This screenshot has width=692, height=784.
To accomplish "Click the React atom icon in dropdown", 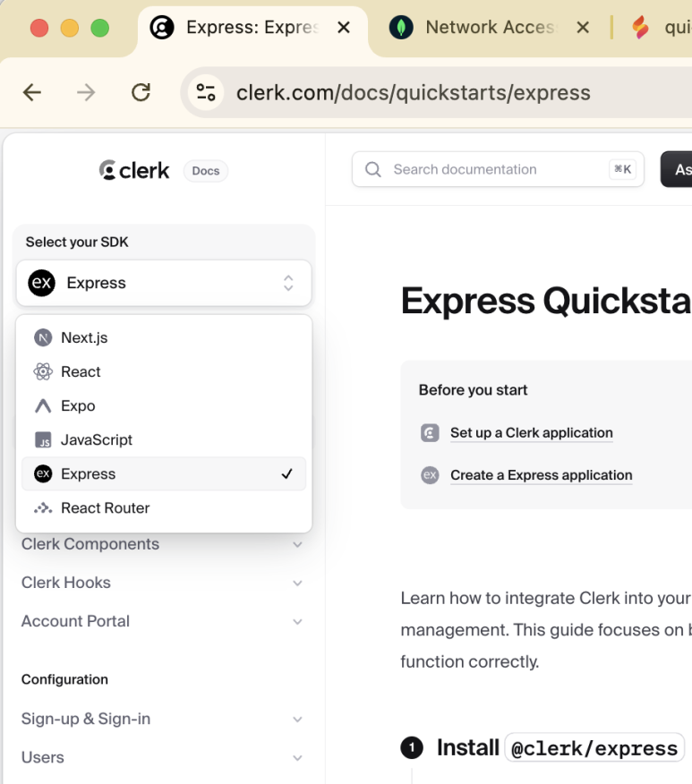I will pyautogui.click(x=43, y=372).
